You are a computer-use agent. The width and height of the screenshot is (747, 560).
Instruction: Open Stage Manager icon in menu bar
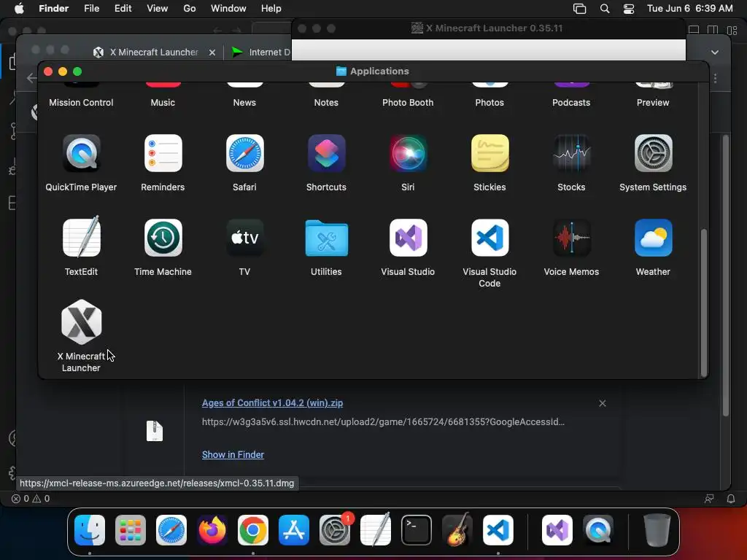click(580, 9)
